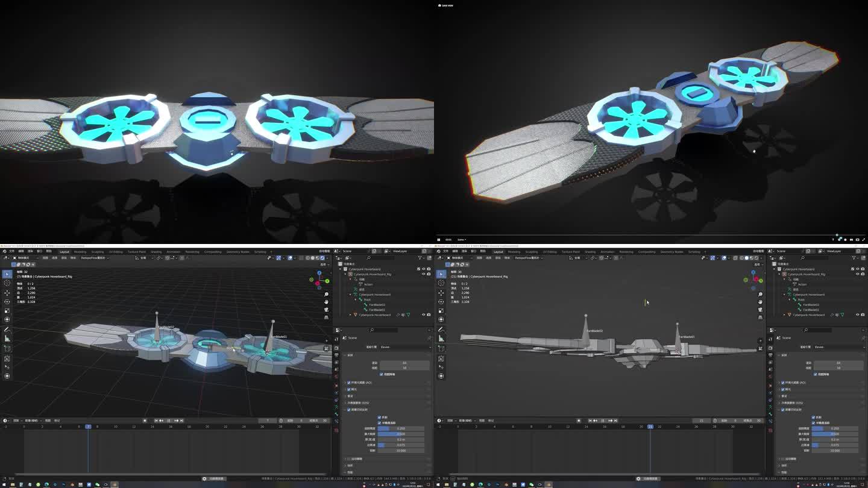Click the end frame field showing 30, left timeline
Screen dimensions: 868x488
[319, 421]
